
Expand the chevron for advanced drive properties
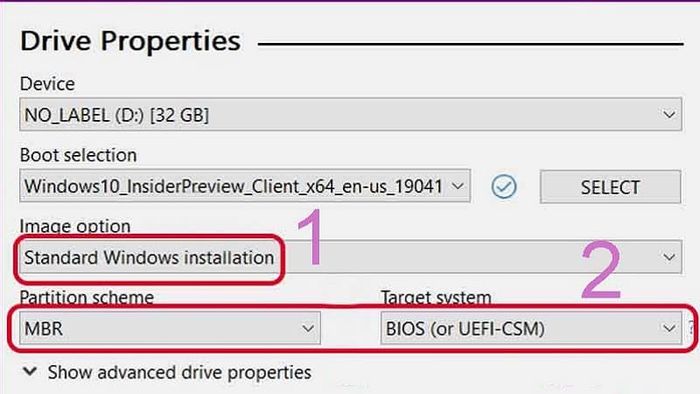[30, 371]
